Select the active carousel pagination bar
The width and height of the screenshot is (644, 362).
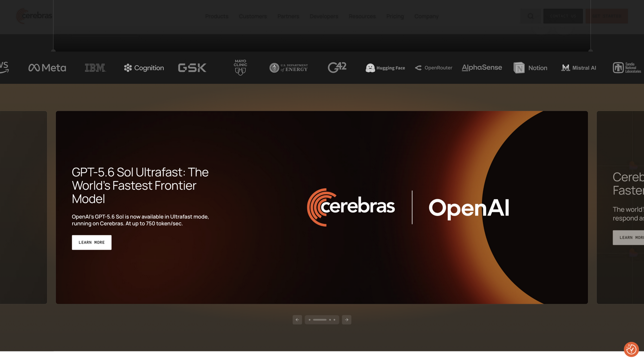click(320, 320)
